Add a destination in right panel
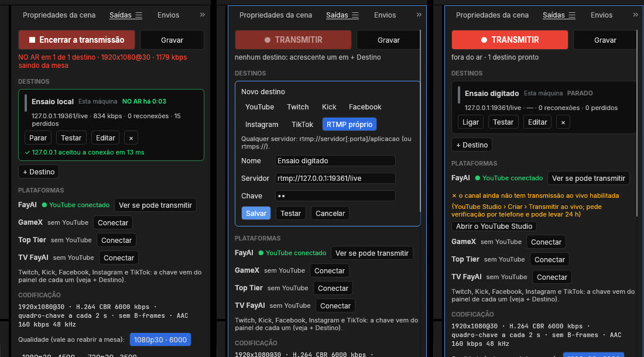644x357 pixels. tap(472, 145)
